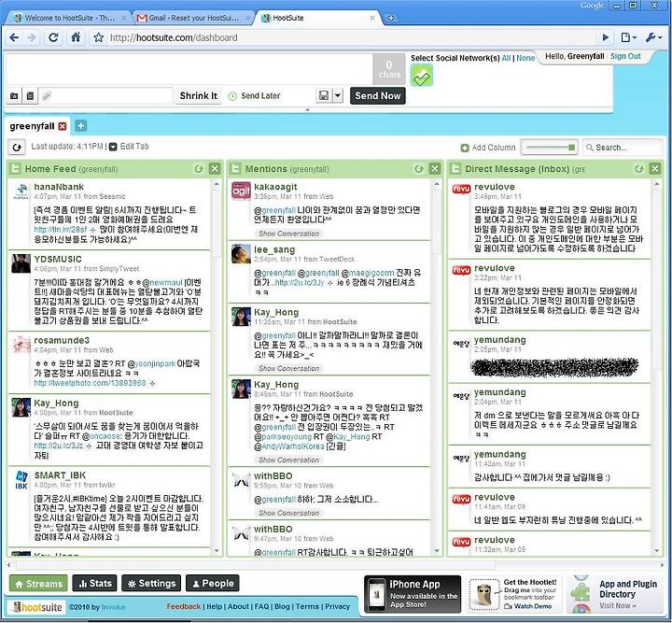Save draft with the floppy disk icon

[x=324, y=95]
